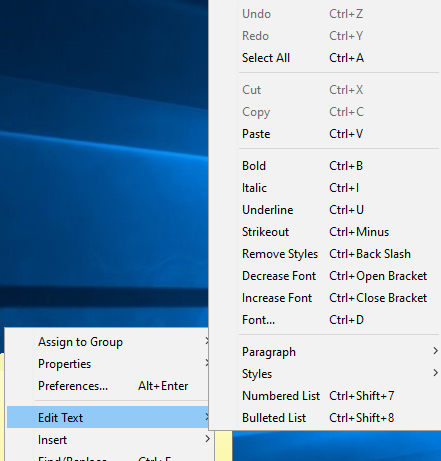Click the grayed Redo entry

[324, 36]
